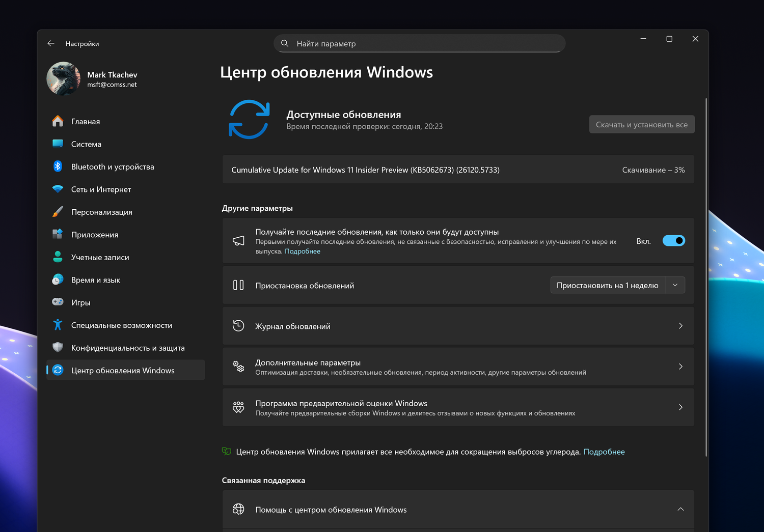Go to Учетные записи settings page
Image resolution: width=764 pixels, height=532 pixels.
(x=100, y=257)
